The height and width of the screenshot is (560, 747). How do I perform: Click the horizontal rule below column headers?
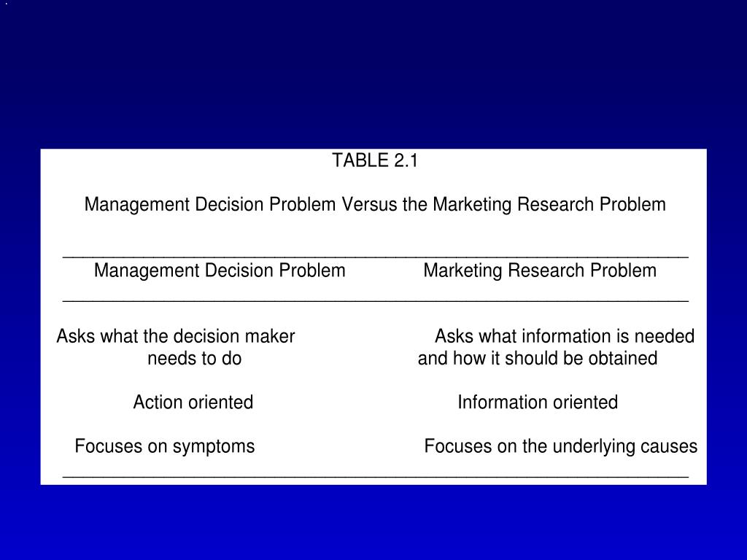tap(376, 301)
